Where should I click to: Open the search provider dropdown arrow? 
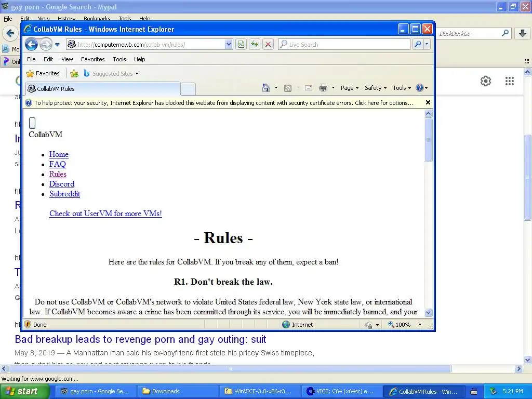pos(427,45)
